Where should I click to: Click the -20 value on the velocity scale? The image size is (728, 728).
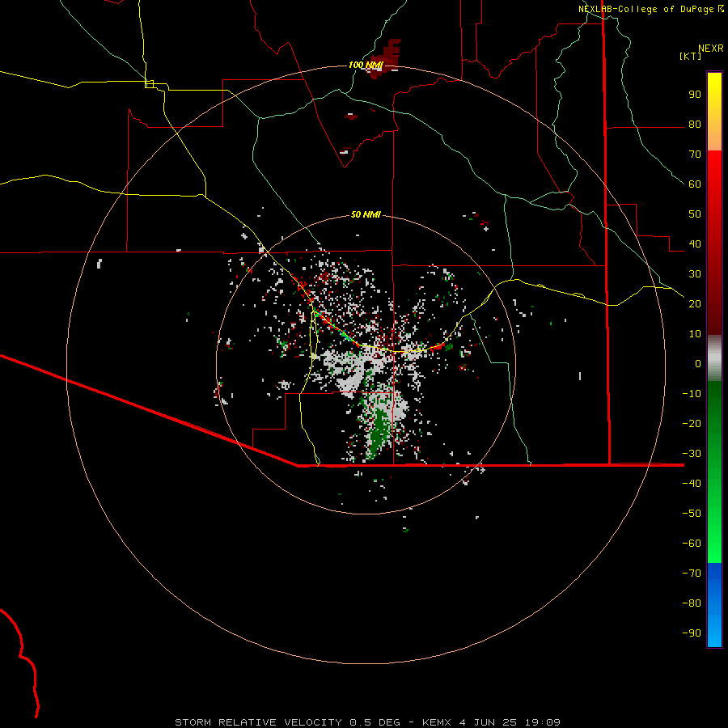point(692,423)
